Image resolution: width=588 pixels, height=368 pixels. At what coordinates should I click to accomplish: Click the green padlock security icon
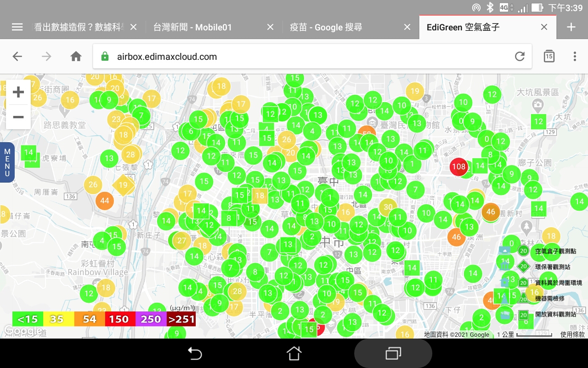105,57
